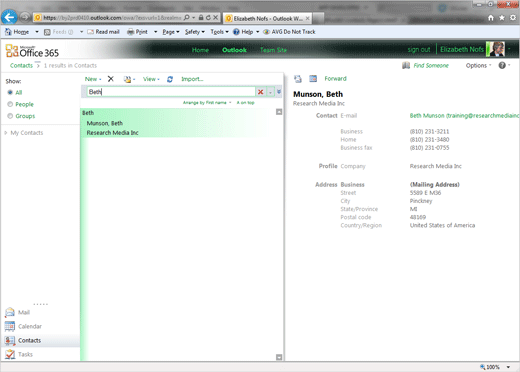This screenshot has height=372, width=520.
Task: Open the Safety menu
Action: pyautogui.click(x=195, y=32)
